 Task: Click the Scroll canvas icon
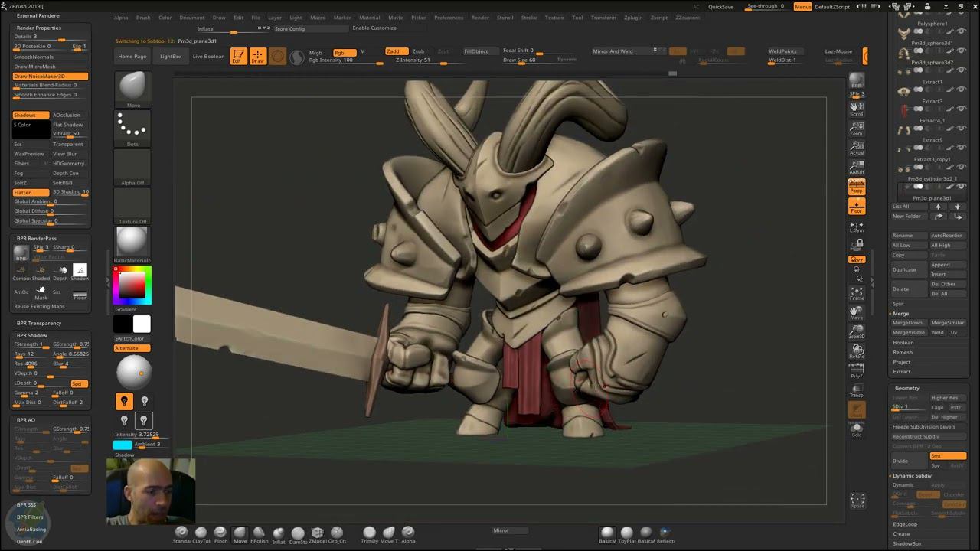[857, 109]
